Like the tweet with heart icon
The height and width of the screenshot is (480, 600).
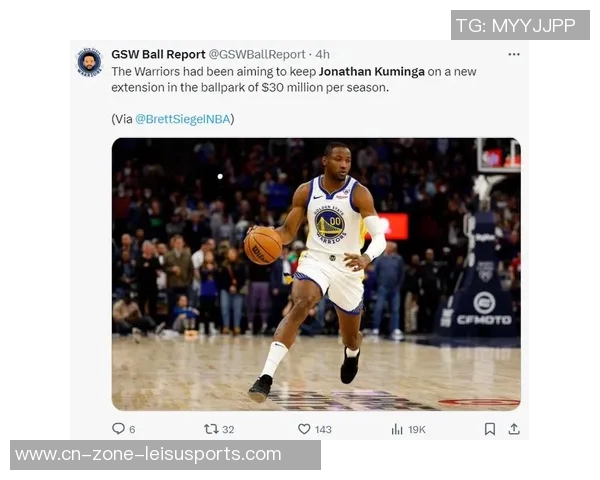coord(304,429)
